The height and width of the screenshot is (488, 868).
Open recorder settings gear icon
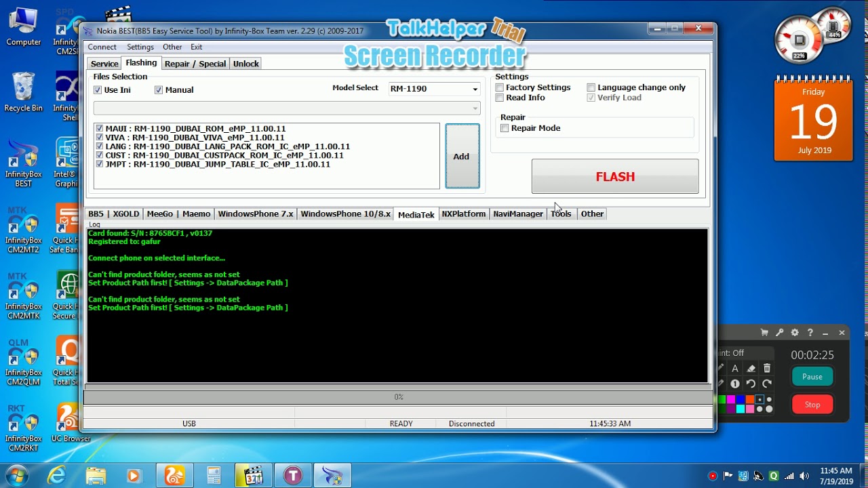795,333
